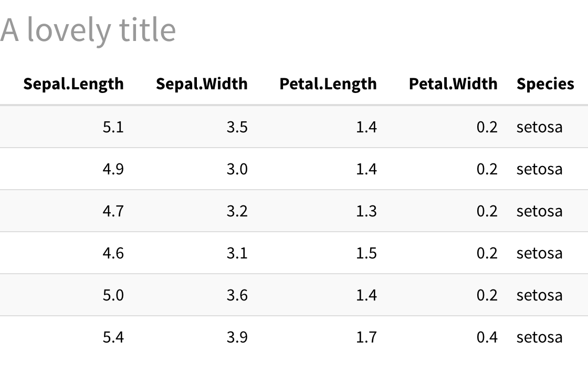Select the 4.7 Sepal.Length value
This screenshot has width=588, height=373.
[113, 211]
